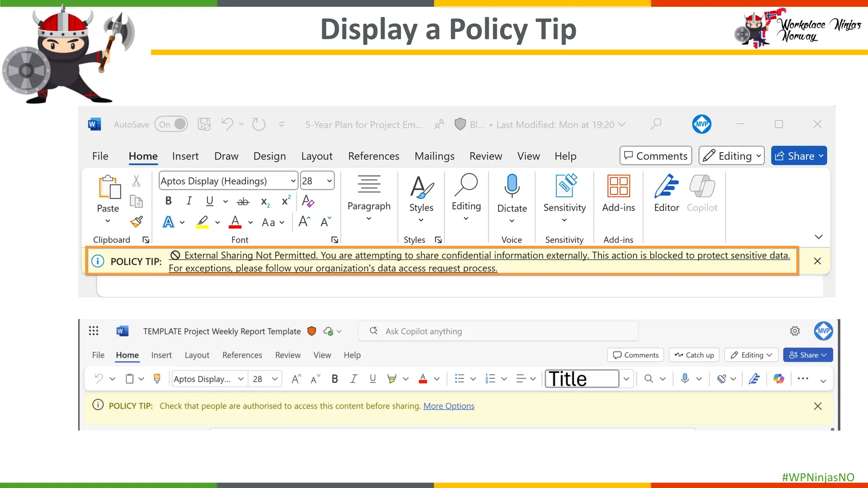Toggle the AutoSave switch
The width and height of the screenshot is (868, 488).
(171, 125)
